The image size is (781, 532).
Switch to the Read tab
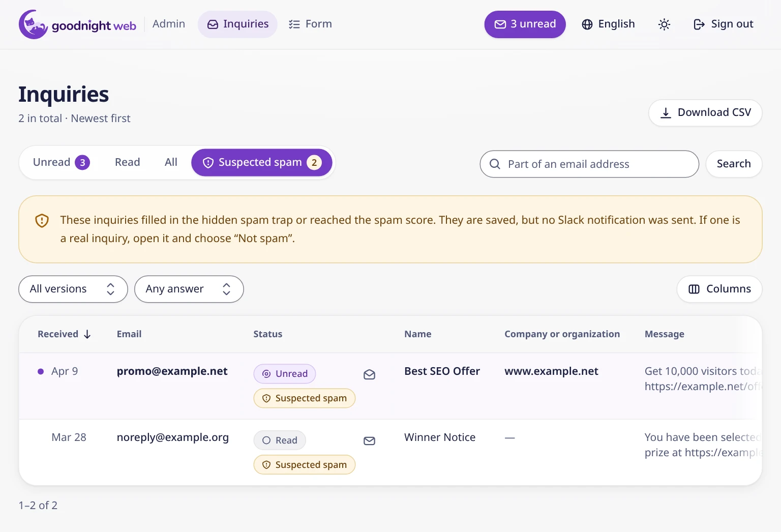(127, 162)
